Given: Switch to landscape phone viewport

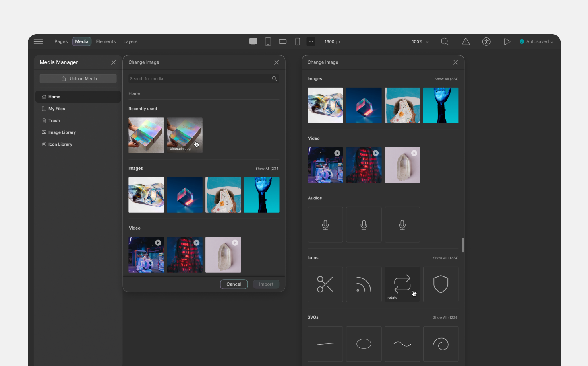Looking at the screenshot, I should tap(283, 41).
